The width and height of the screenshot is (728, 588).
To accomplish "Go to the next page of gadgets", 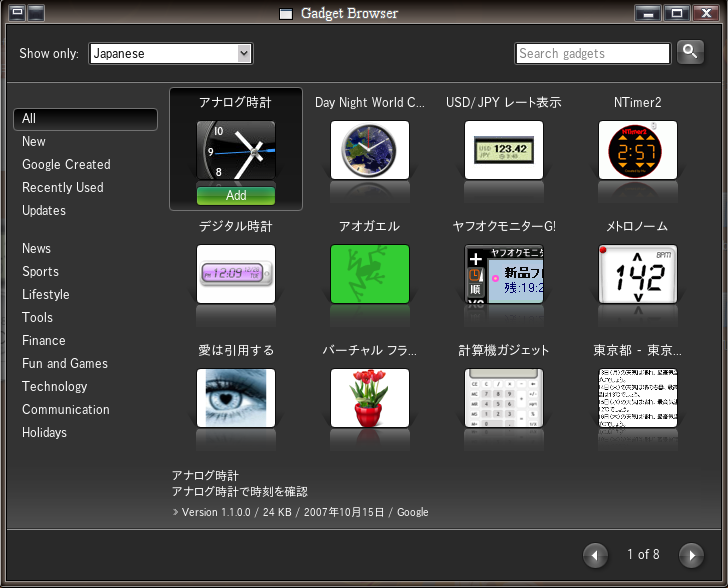I will coord(691,555).
